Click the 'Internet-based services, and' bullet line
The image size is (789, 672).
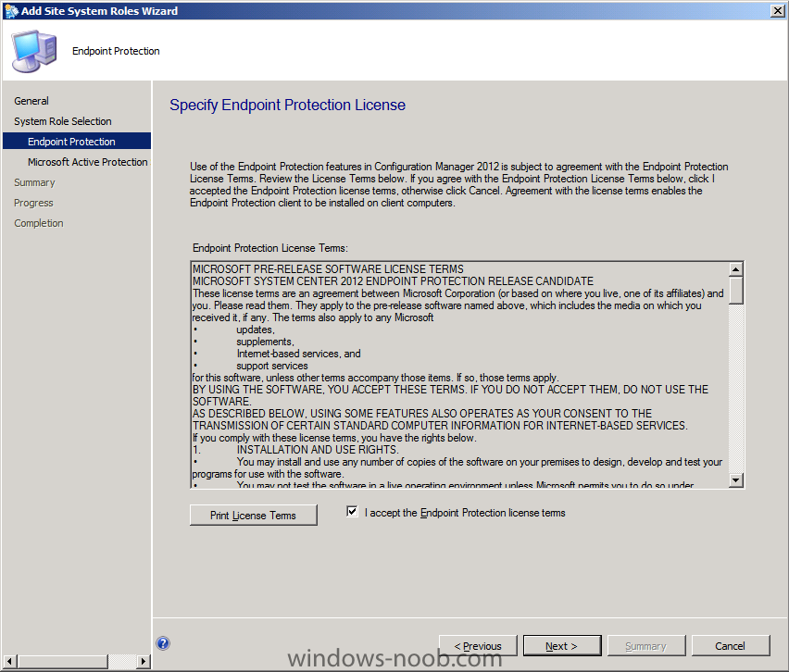pos(299,354)
